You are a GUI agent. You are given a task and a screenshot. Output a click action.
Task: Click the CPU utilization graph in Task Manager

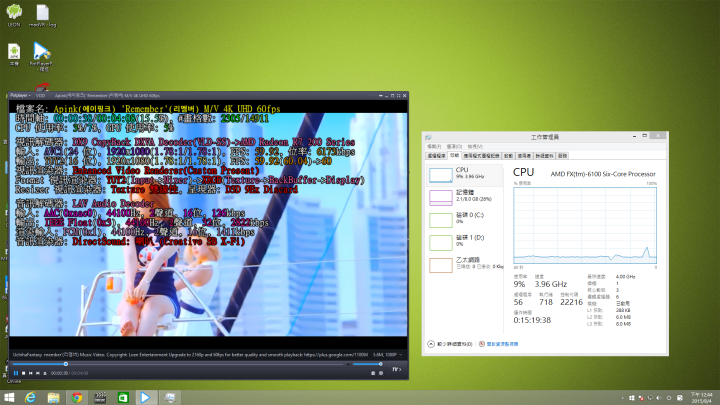(x=585, y=225)
